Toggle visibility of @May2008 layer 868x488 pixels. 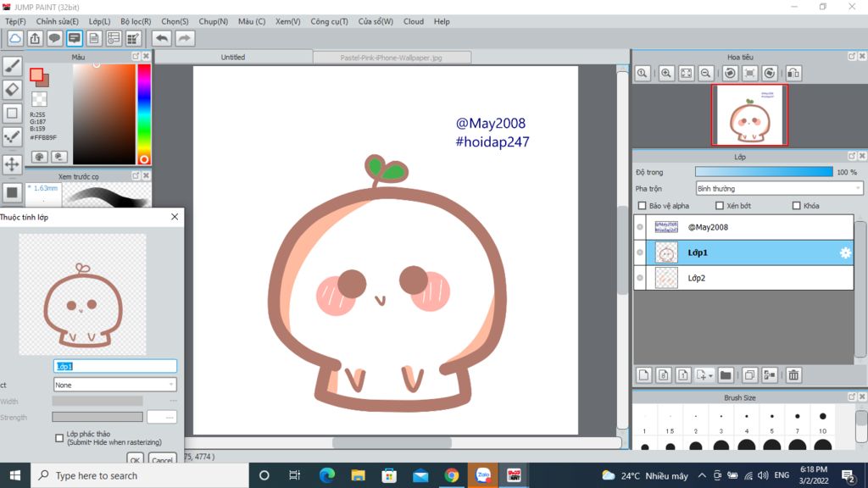pyautogui.click(x=640, y=227)
